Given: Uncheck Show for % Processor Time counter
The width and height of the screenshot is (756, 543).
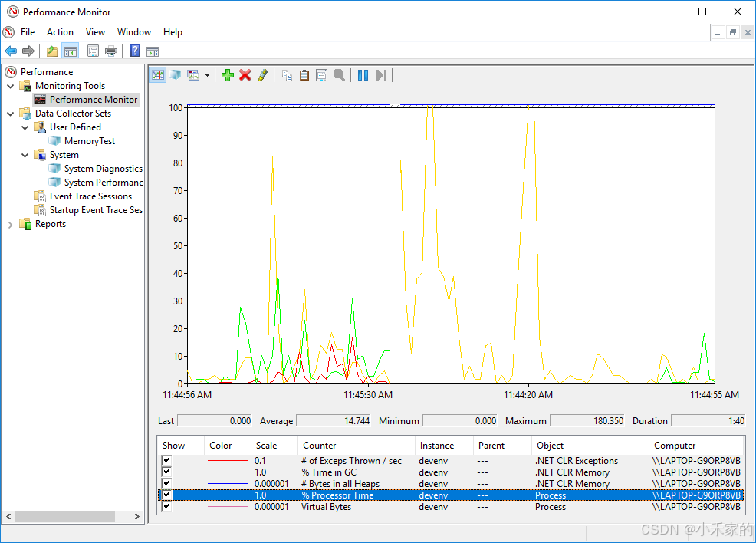Looking at the screenshot, I should coord(166,495).
